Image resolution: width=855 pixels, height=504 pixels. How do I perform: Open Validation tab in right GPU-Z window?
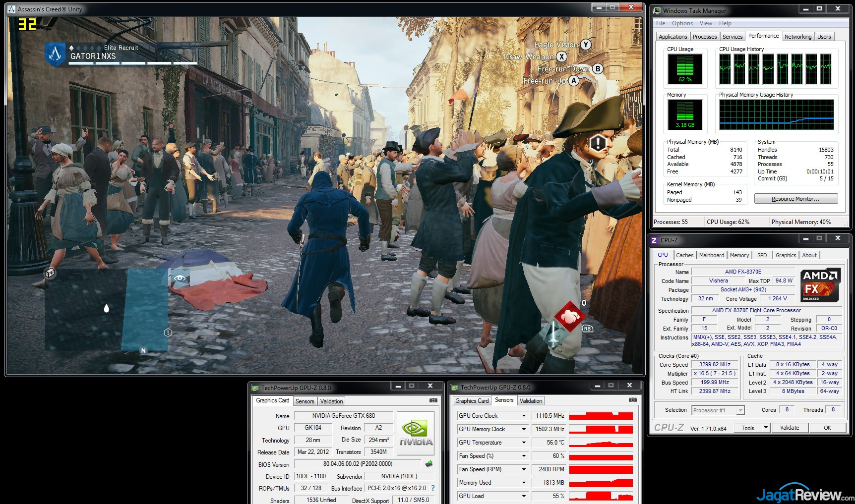coord(531,401)
